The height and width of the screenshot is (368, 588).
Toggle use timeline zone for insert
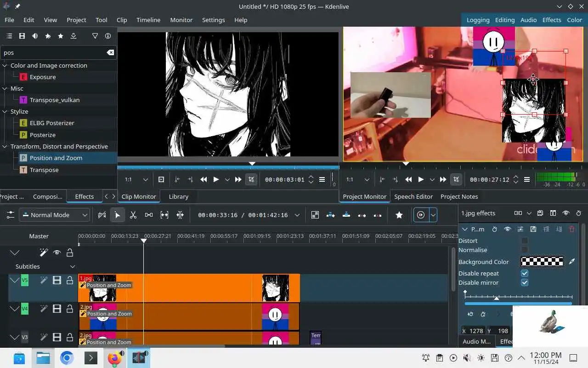point(102,215)
